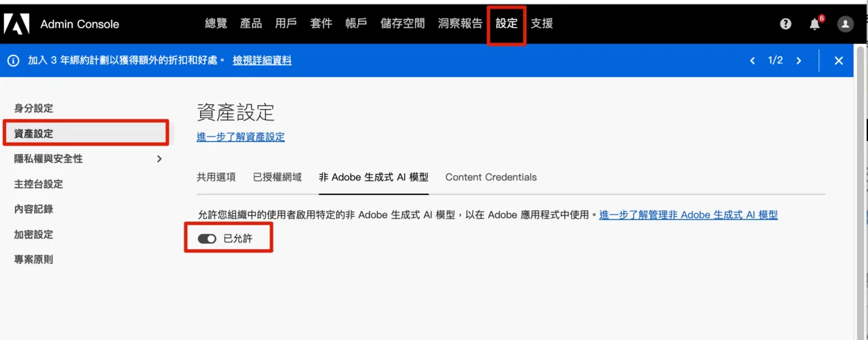Open notifications bell icon

pos(815,24)
